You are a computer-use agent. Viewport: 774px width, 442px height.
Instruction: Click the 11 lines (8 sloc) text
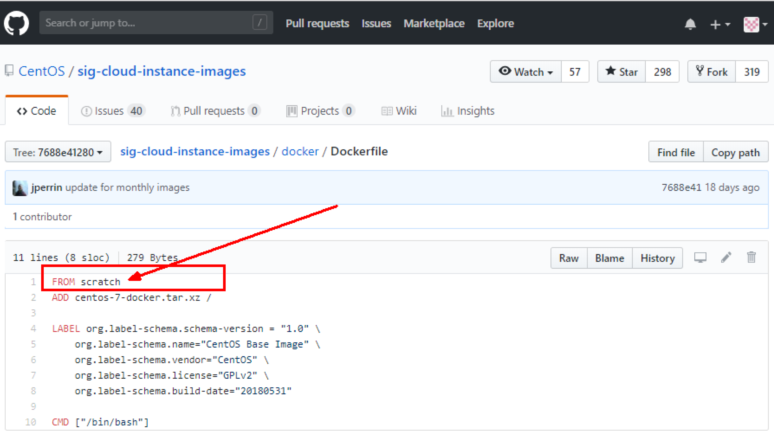61,257
